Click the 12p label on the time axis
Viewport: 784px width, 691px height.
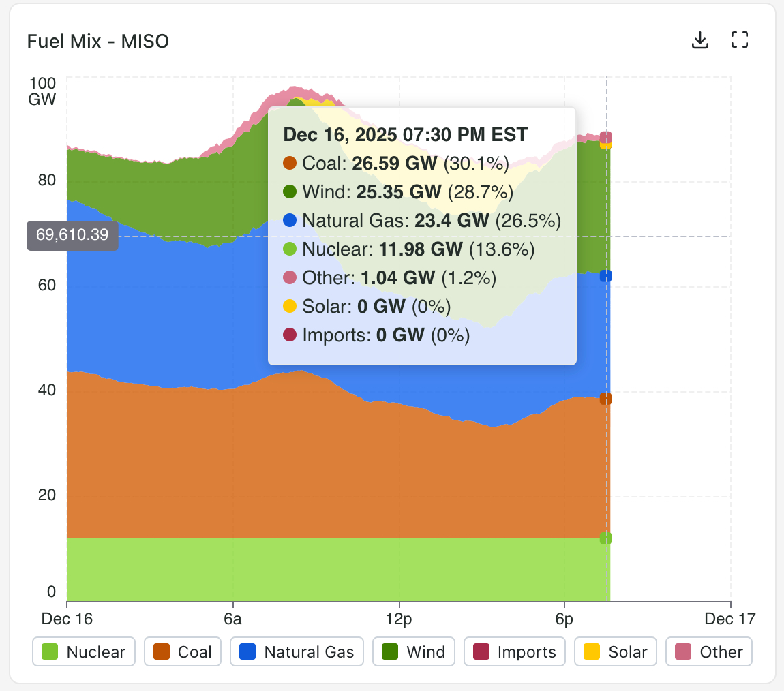(399, 619)
